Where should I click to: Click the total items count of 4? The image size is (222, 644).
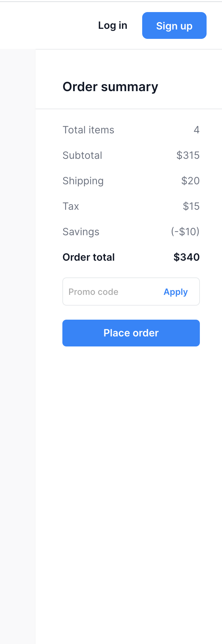tap(197, 130)
